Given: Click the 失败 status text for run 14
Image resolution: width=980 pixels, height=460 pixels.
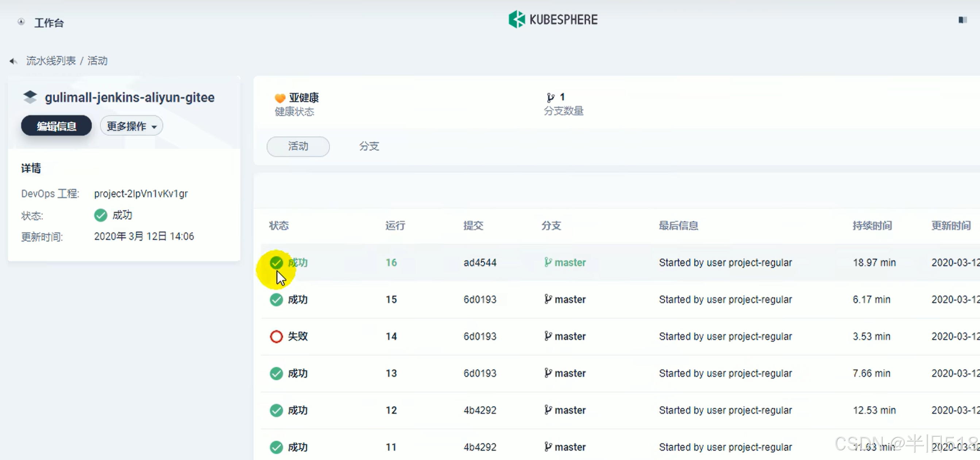Looking at the screenshot, I should click(x=298, y=336).
